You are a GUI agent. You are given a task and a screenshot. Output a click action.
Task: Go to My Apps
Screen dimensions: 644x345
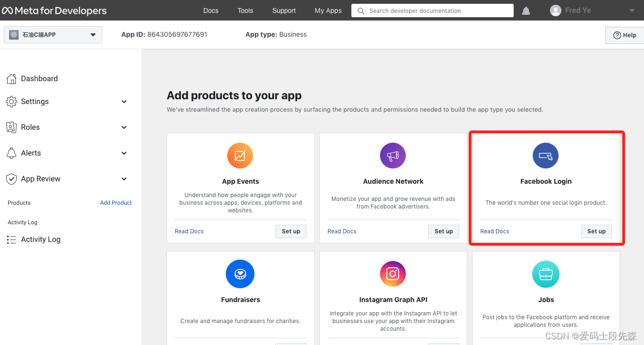pos(328,10)
